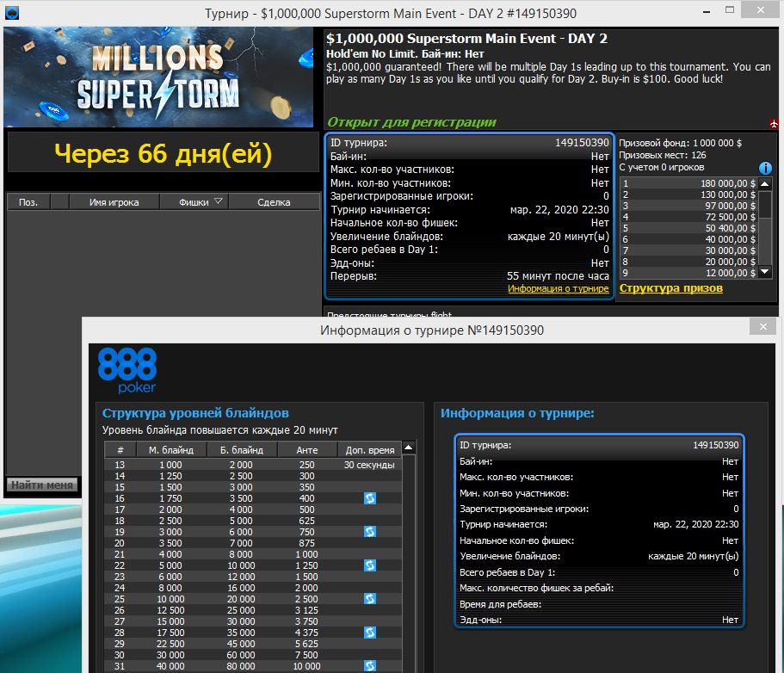Click the 'Призовой фонд: 1 000 000 $' text
The width and height of the screenshot is (784, 673).
pyautogui.click(x=681, y=143)
